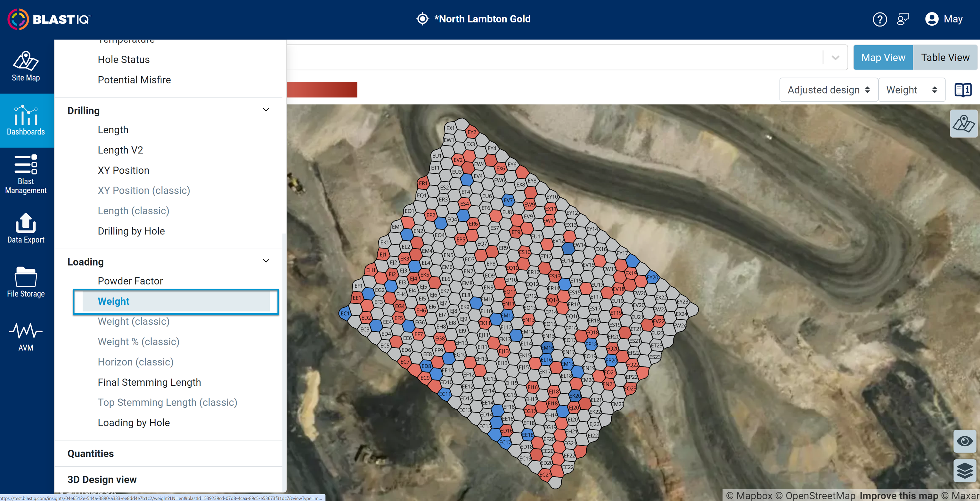This screenshot has width=980, height=501.
Task: Open the blast selector dropdown arrow
Action: point(835,58)
